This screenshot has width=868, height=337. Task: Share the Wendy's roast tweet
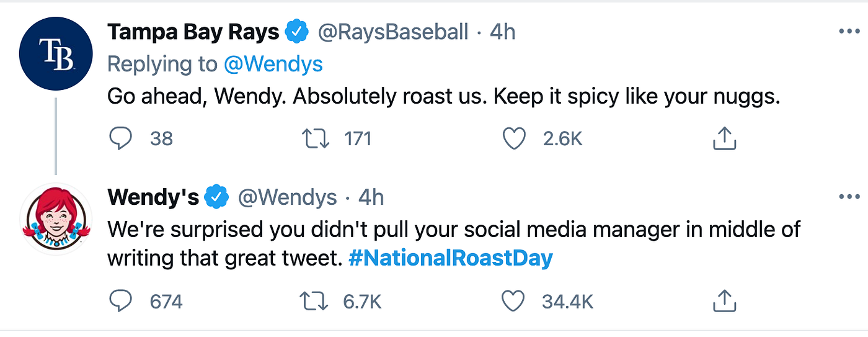(x=724, y=302)
